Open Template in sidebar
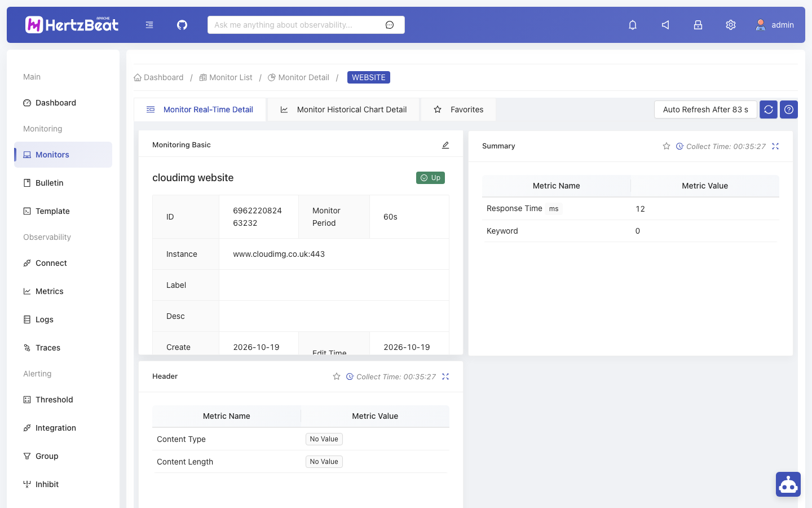Image resolution: width=812 pixels, height=508 pixels. [63, 211]
